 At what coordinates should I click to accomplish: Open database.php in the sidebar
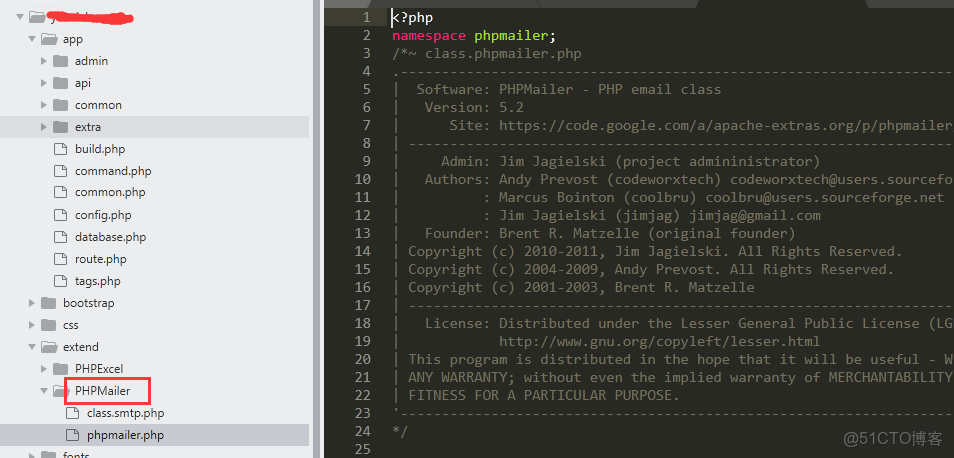click(x=110, y=237)
